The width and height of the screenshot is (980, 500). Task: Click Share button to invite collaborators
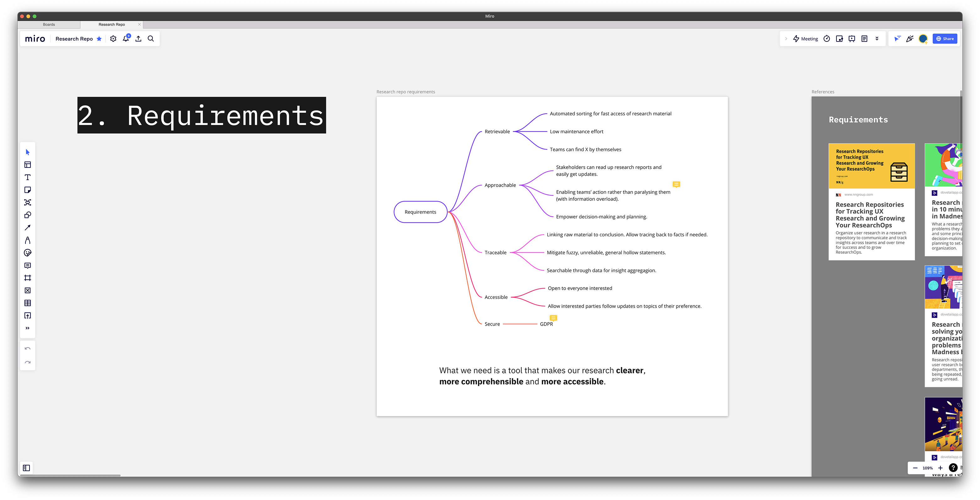tap(945, 38)
